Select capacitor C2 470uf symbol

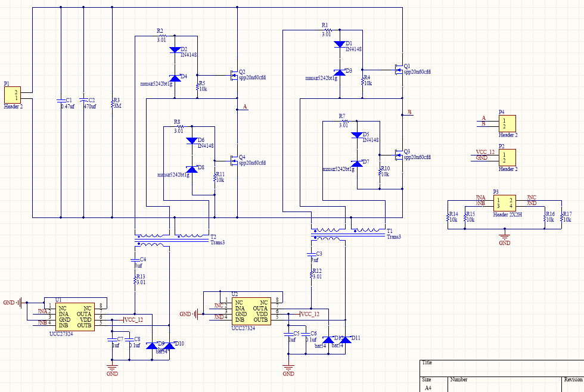pos(83,101)
